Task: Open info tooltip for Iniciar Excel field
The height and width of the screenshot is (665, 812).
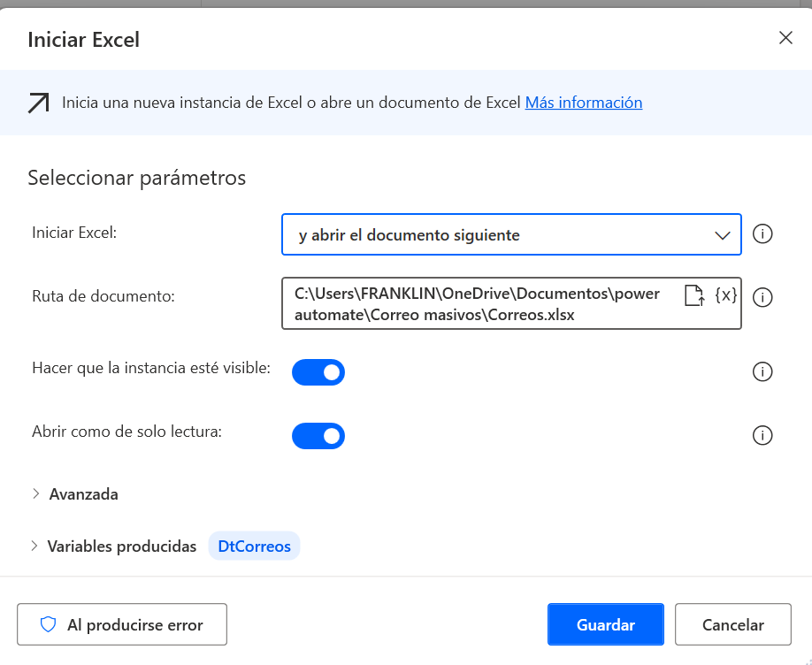Action: tap(762, 234)
